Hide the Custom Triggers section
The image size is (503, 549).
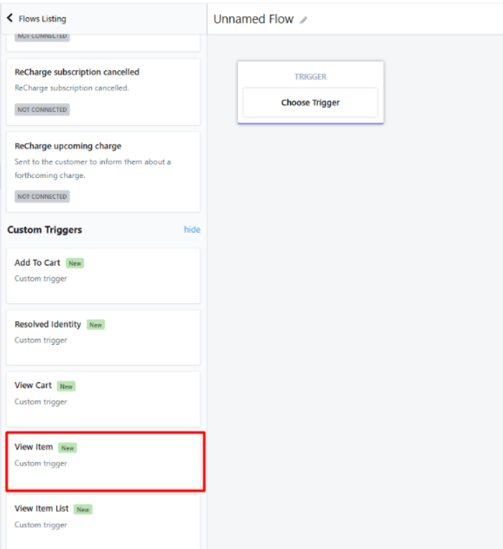192,230
